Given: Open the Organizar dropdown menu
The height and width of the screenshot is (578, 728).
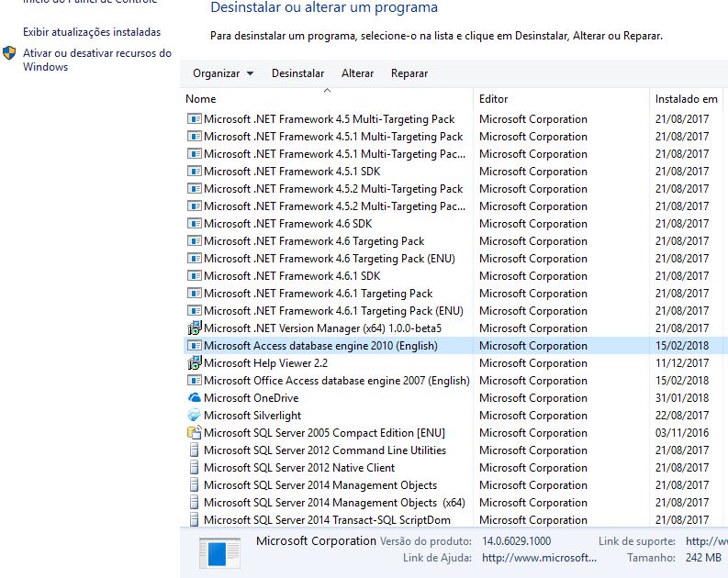Looking at the screenshot, I should coord(223,73).
